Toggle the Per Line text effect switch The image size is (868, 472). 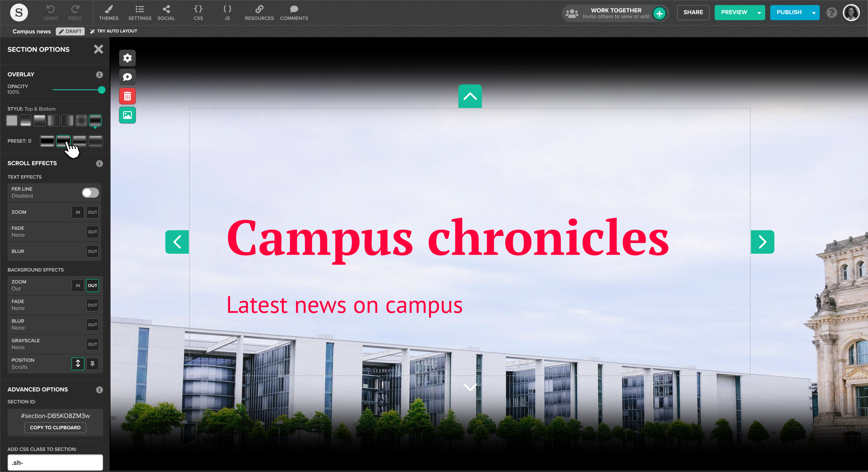point(90,192)
